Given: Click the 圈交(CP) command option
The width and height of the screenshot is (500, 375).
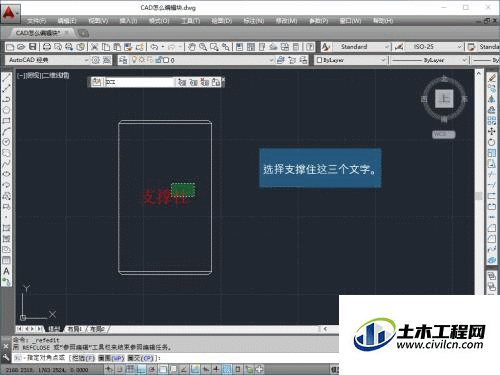Looking at the screenshot, I should pyautogui.click(x=141, y=358).
